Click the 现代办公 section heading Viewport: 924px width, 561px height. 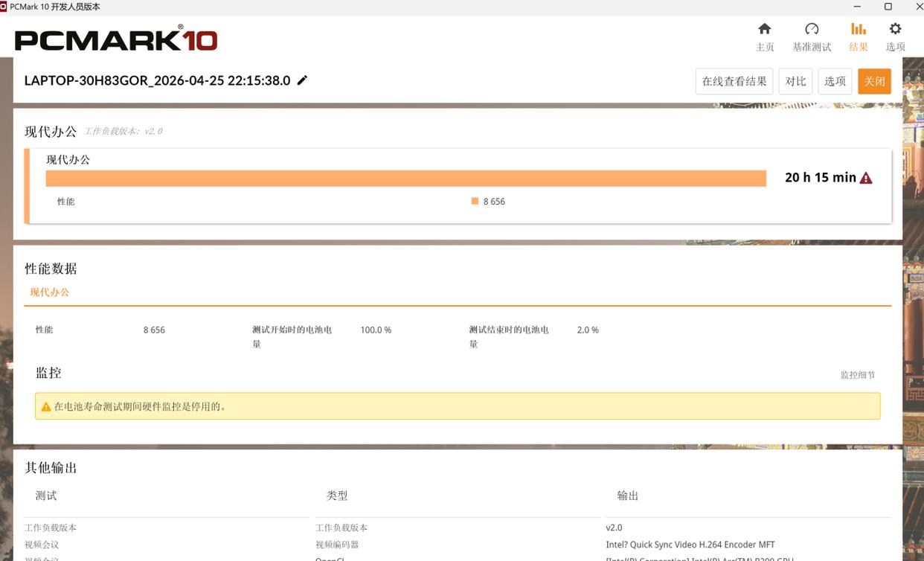coord(51,132)
